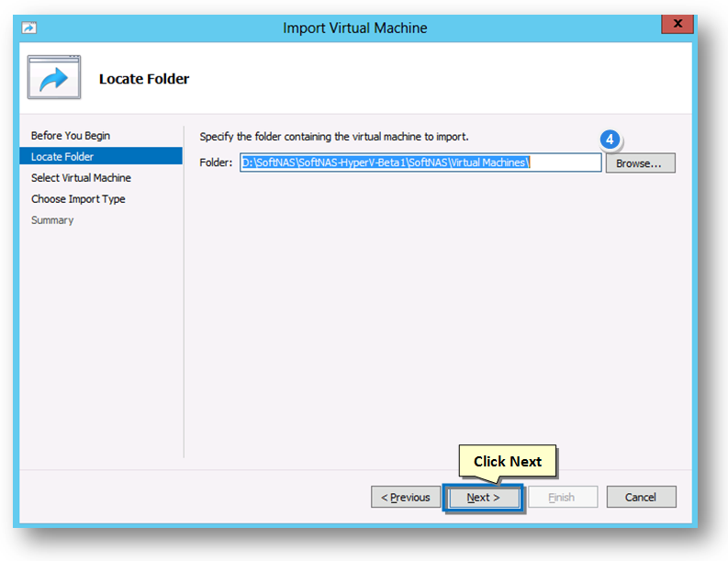Click the Locate Folder heading text
The width and height of the screenshot is (728, 561).
click(144, 79)
